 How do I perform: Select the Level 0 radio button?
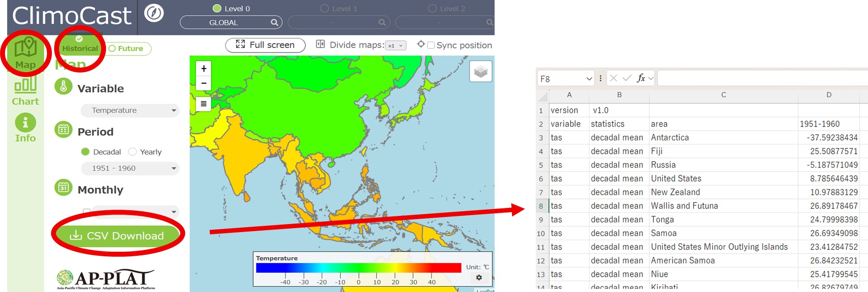pos(217,8)
